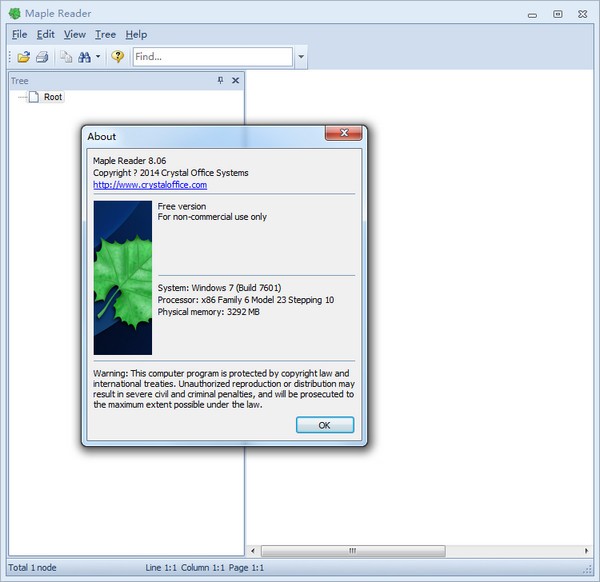
Task: Open the View menu
Action: (x=75, y=34)
